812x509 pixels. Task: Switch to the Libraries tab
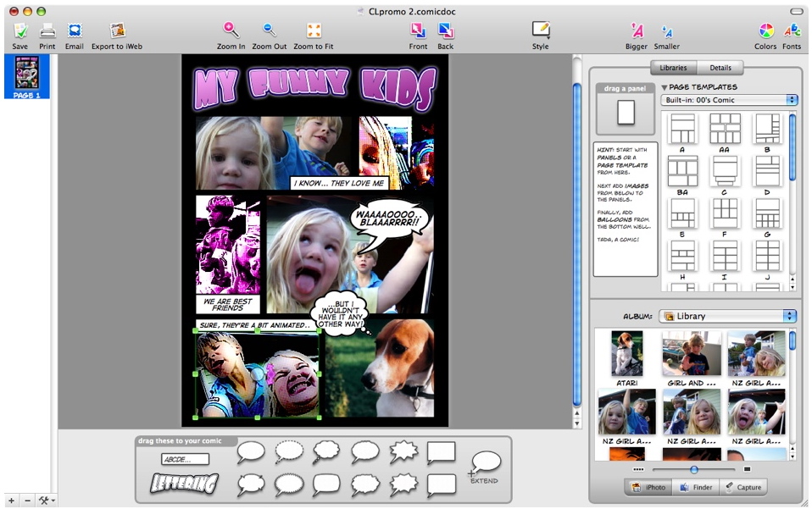coord(673,68)
